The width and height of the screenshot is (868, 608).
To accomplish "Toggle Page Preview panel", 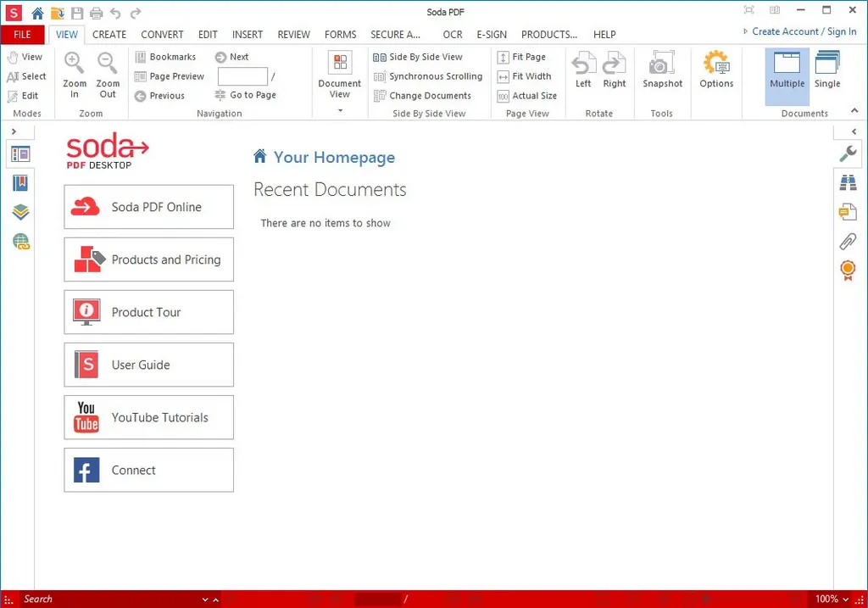I will point(170,76).
